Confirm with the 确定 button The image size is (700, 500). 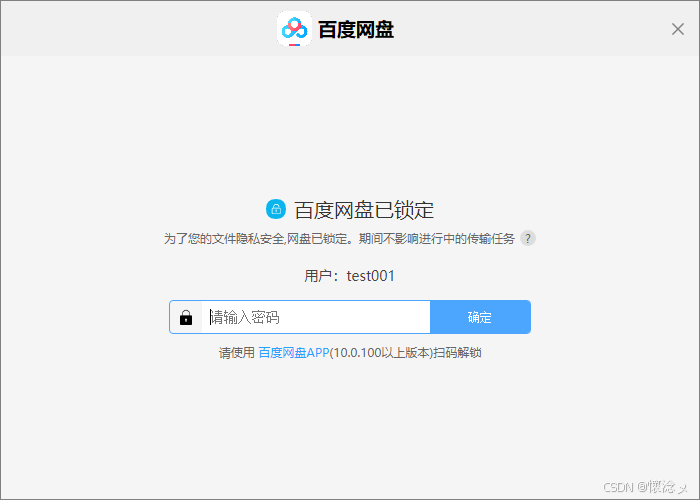[480, 317]
